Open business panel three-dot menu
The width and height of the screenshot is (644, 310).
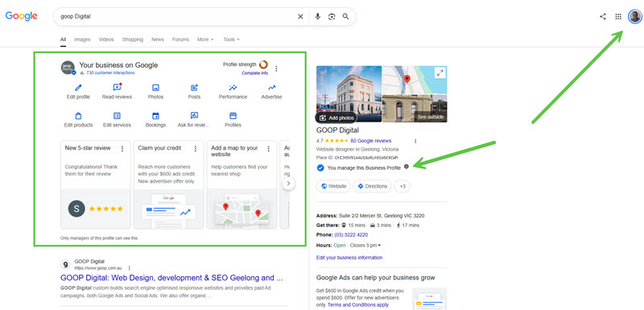point(276,68)
